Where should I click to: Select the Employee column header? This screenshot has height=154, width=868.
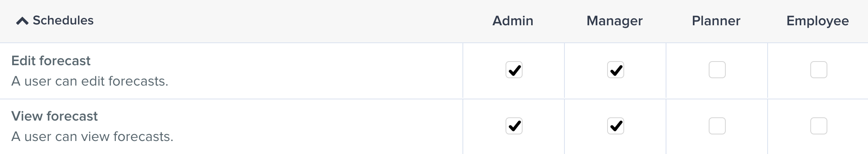818,21
